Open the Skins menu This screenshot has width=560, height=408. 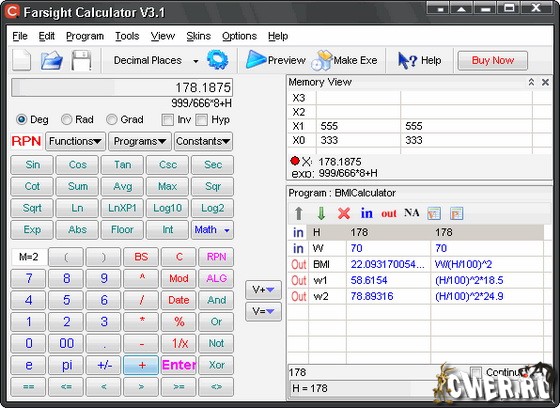tap(198, 36)
